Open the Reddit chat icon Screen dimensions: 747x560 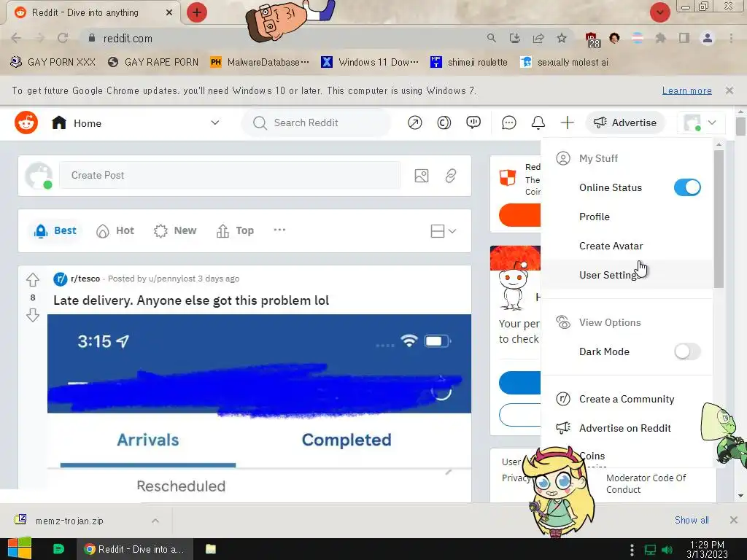click(x=508, y=122)
